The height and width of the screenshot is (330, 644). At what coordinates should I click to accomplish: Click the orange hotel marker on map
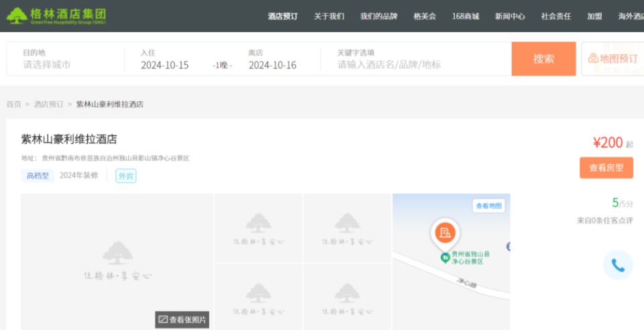[445, 234]
